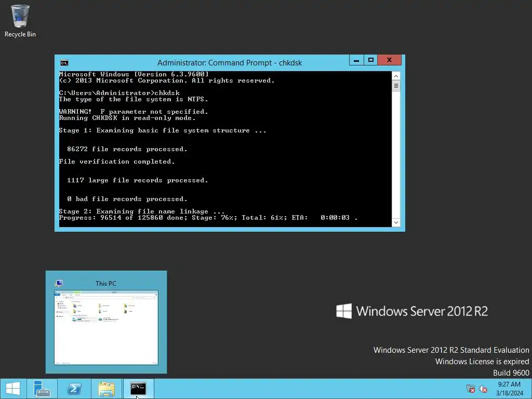Maximize the Command Prompt window

[x=370, y=60]
